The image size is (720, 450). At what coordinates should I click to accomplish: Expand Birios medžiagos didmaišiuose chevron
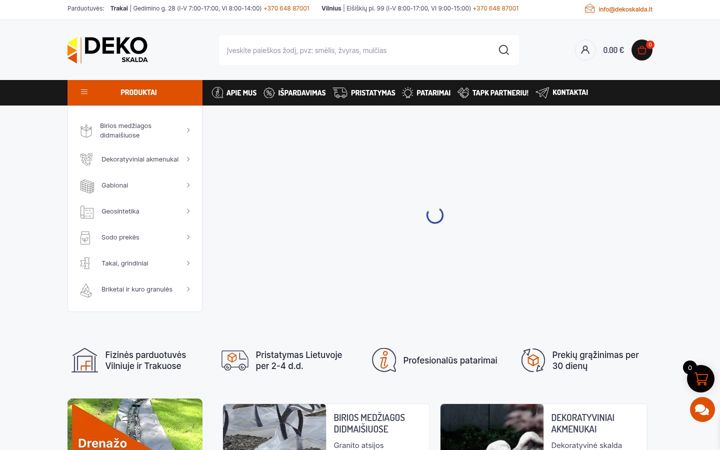188,130
